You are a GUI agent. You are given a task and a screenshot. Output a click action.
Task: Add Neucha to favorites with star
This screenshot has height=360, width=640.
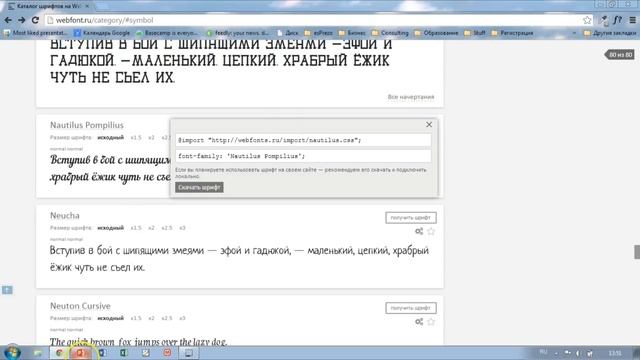click(x=431, y=231)
